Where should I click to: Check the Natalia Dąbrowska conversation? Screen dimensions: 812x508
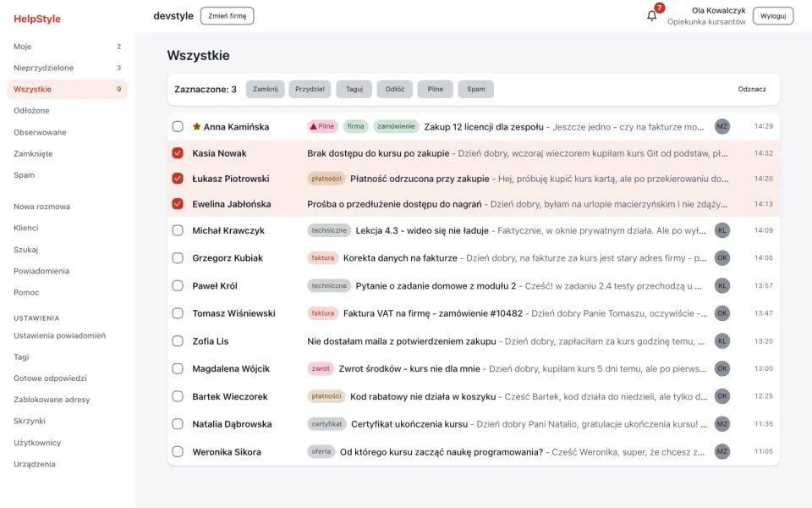(x=178, y=424)
